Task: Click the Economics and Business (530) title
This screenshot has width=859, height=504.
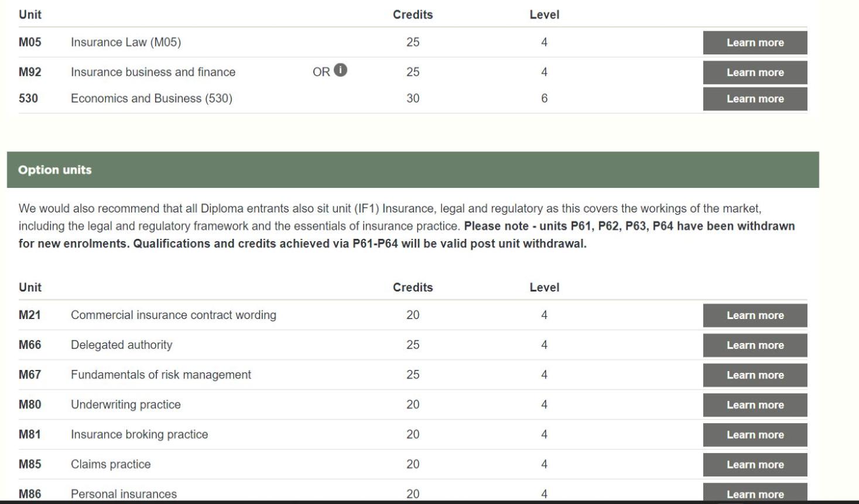Action: click(152, 98)
